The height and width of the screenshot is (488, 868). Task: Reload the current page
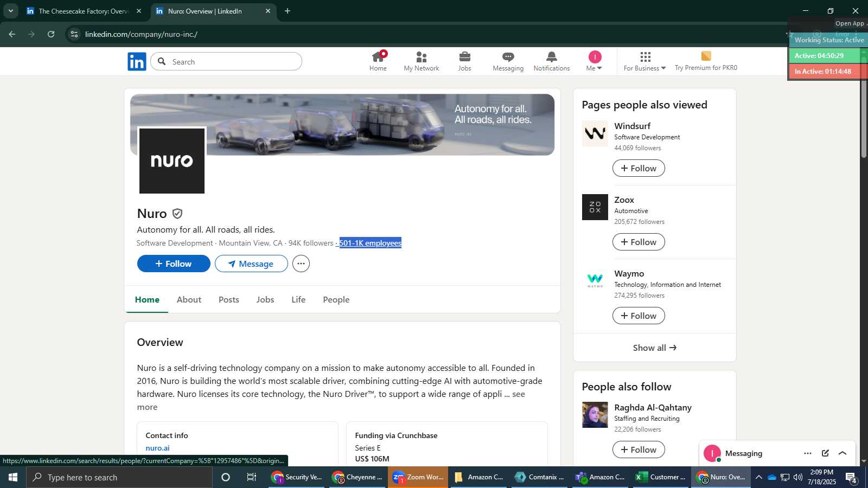pyautogui.click(x=51, y=34)
